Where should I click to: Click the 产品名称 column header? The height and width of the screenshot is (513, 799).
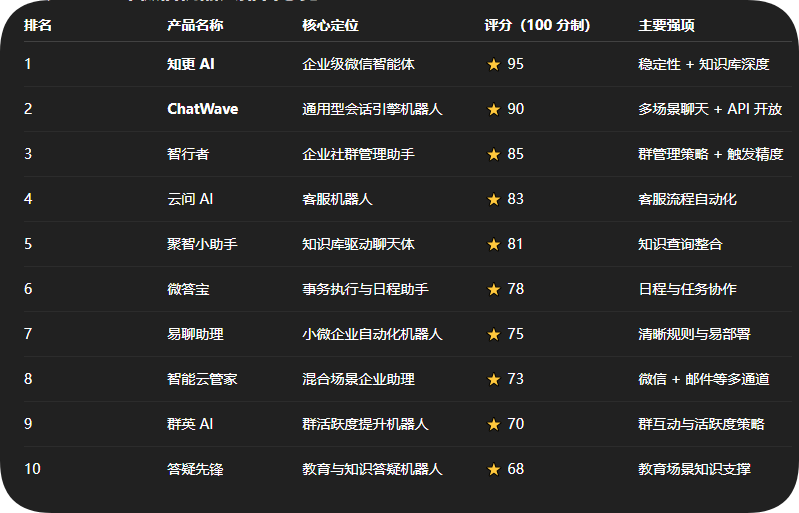[195, 25]
